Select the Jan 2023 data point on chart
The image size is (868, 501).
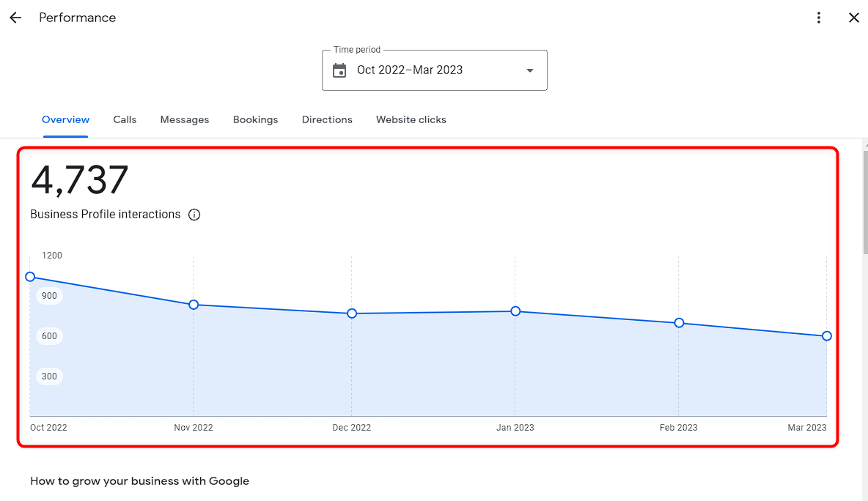(x=515, y=311)
